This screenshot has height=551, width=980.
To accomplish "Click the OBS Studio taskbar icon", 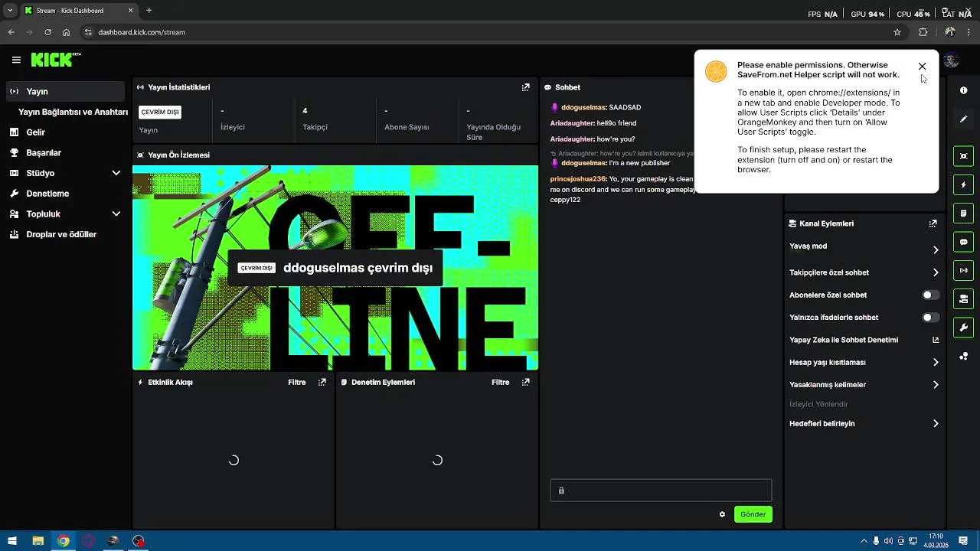I will pyautogui.click(x=139, y=541).
